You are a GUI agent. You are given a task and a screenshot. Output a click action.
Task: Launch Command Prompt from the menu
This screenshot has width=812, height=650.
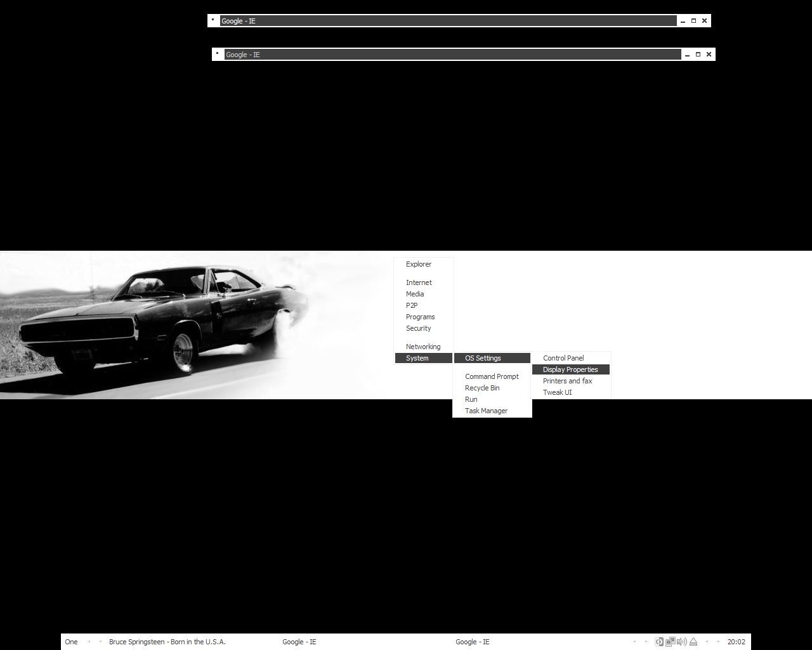tap(492, 376)
